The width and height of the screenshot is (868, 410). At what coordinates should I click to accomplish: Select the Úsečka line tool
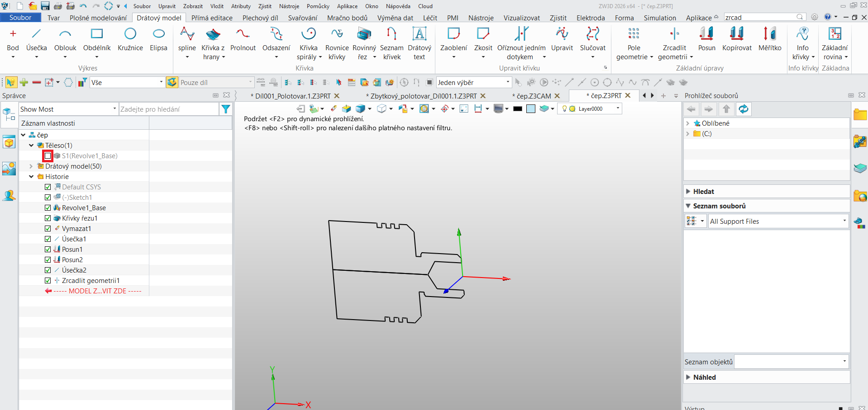pos(36,39)
